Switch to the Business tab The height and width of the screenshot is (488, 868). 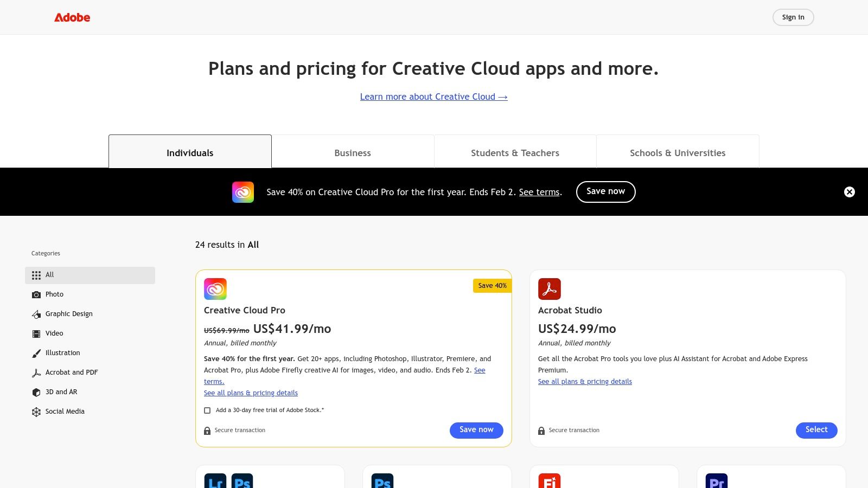pyautogui.click(x=353, y=152)
